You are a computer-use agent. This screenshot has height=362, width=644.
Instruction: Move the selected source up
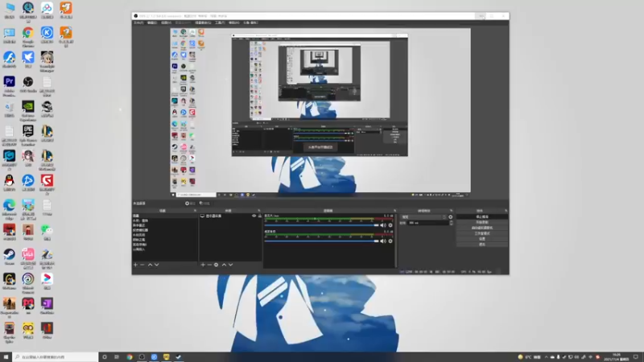(224, 265)
